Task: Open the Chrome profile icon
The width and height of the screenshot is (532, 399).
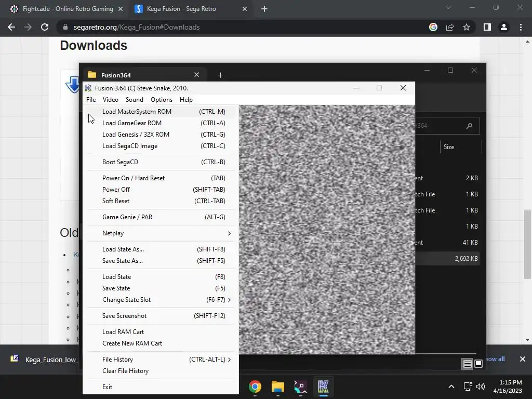Action: (504, 27)
